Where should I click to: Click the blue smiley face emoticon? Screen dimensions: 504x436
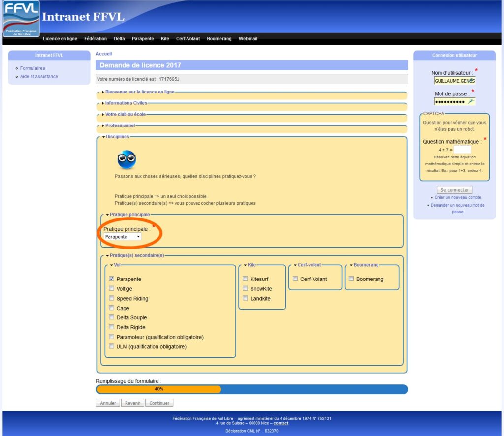[126, 159]
